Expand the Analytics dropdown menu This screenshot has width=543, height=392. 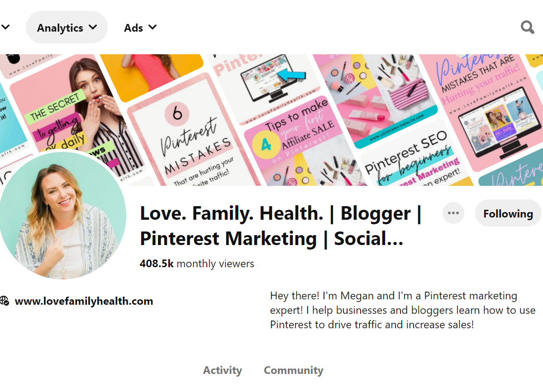coord(67,28)
